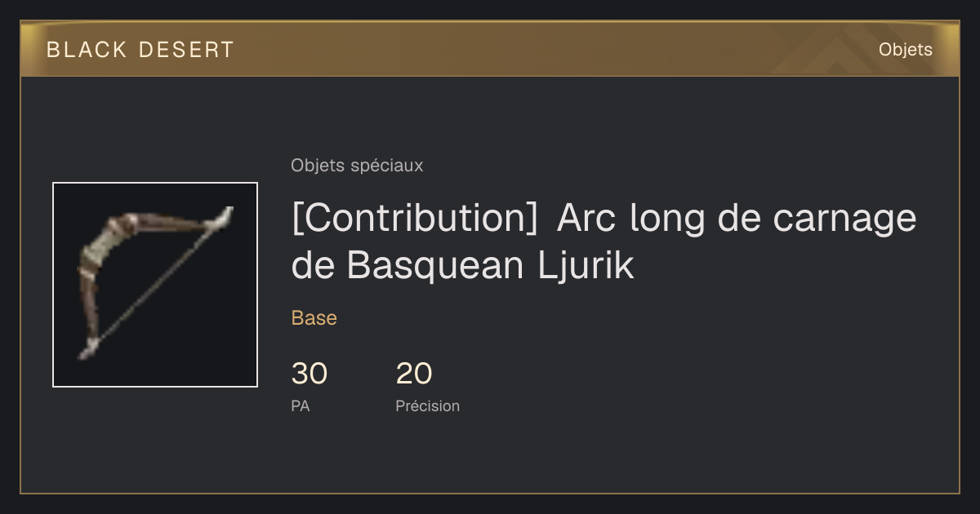Screen dimensions: 980x514
Task: Click the bow's lower limb tip in icon
Action: [x=88, y=348]
